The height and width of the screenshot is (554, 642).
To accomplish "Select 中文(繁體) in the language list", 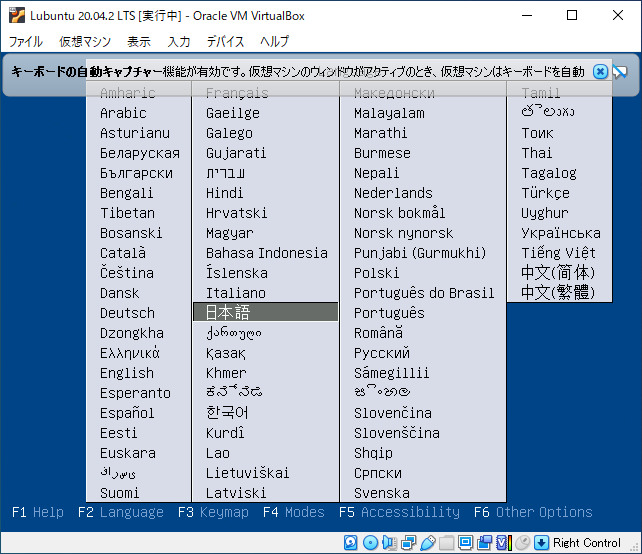I will 558,292.
